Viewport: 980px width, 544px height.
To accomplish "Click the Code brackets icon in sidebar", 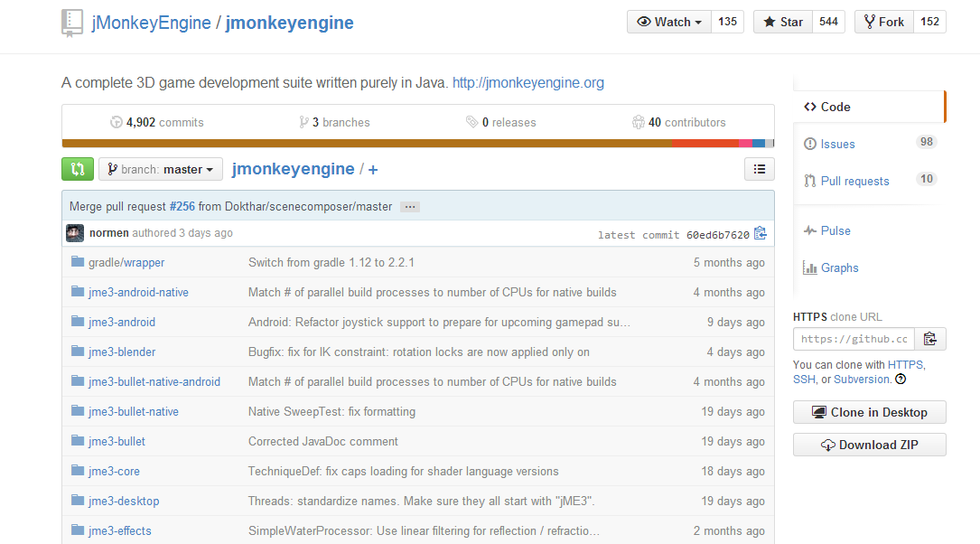I will tap(810, 107).
